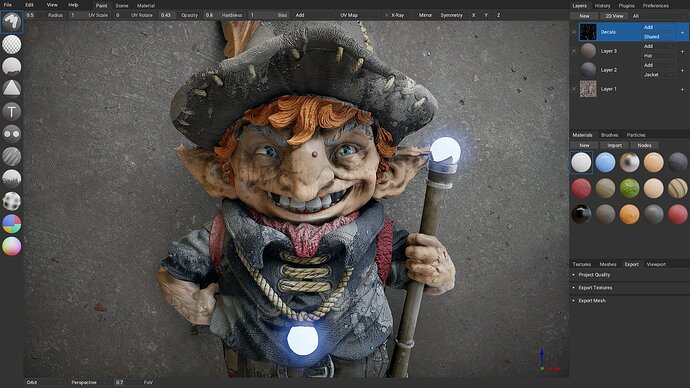
Task: Toggle visibility of Layer 1
Action: click(574, 89)
